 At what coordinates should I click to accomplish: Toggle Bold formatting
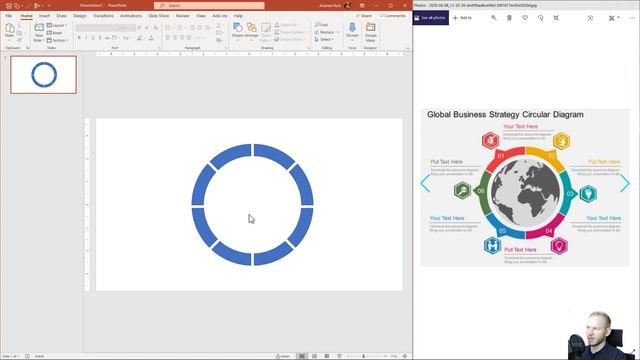coord(79,38)
